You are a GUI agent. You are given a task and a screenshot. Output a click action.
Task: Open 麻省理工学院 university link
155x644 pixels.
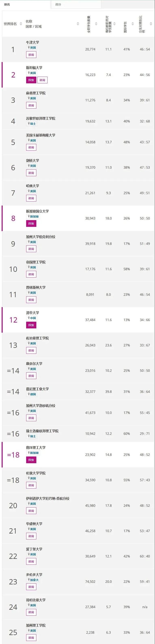tap(36, 93)
